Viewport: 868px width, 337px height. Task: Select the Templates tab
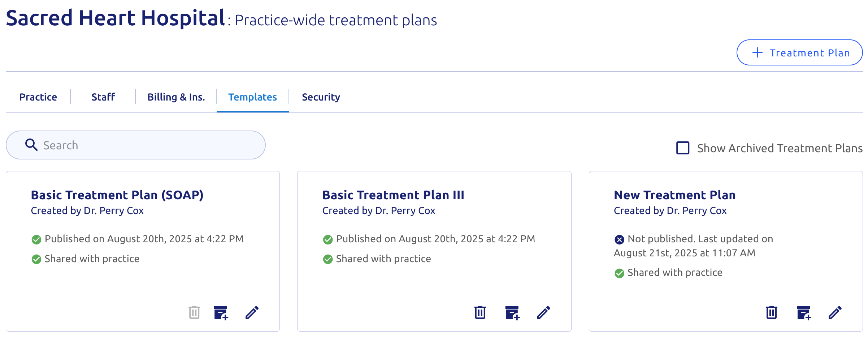pos(252,97)
